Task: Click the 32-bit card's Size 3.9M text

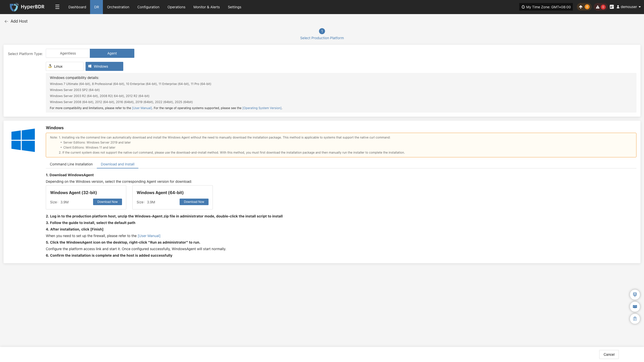Action: [x=59, y=202]
